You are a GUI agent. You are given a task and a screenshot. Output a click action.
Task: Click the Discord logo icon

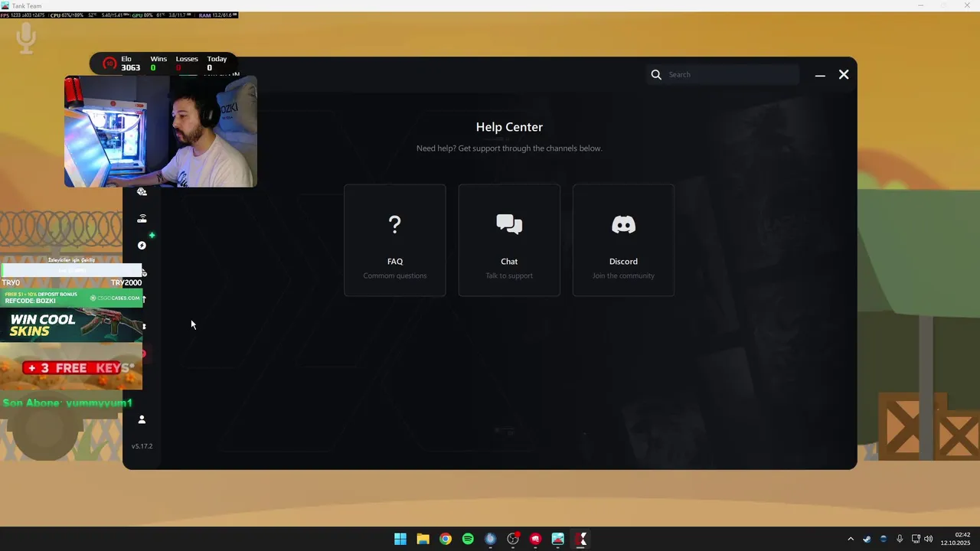(x=623, y=224)
